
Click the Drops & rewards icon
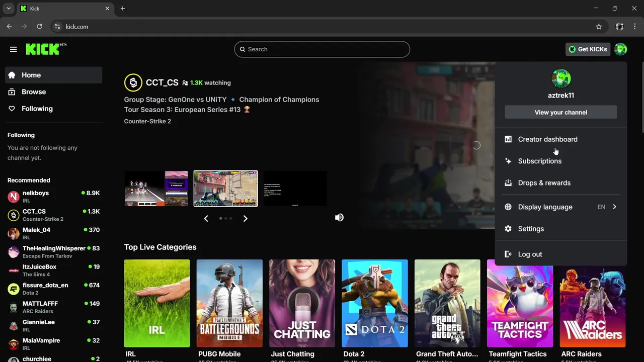coord(508,183)
